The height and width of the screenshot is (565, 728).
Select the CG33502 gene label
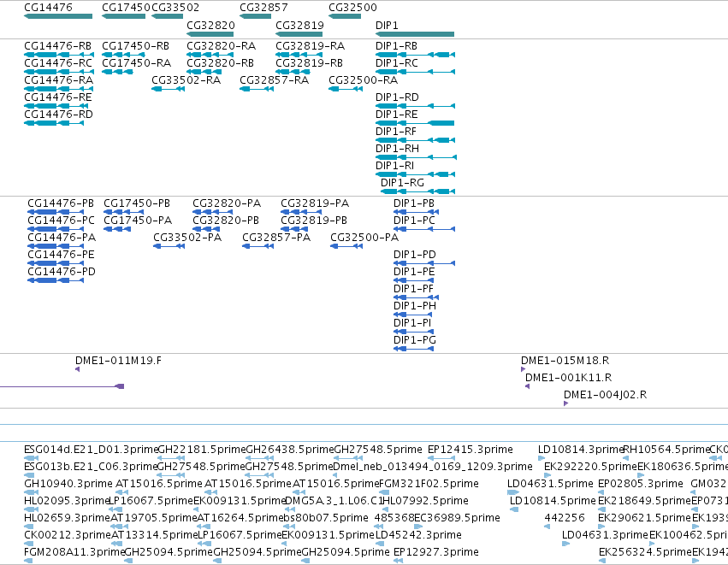175,8
